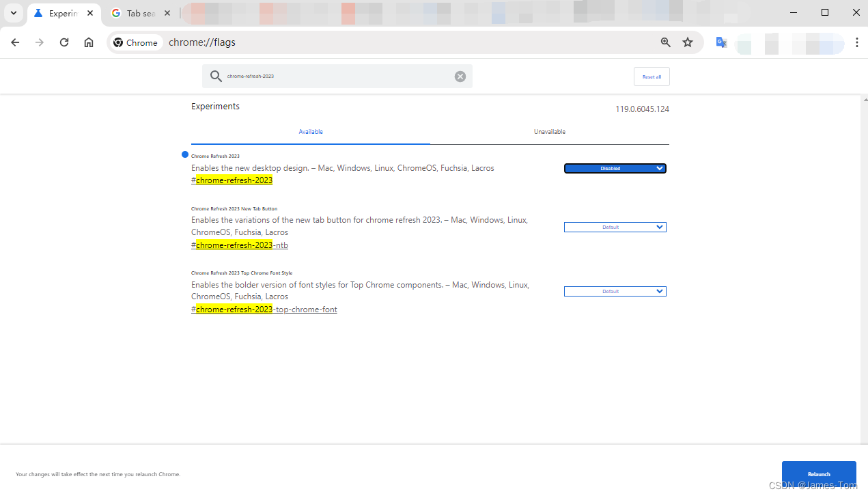The width and height of the screenshot is (868, 496).
Task: Click the blue modified dot beside Chrome Refresh 2023
Action: 184,155
